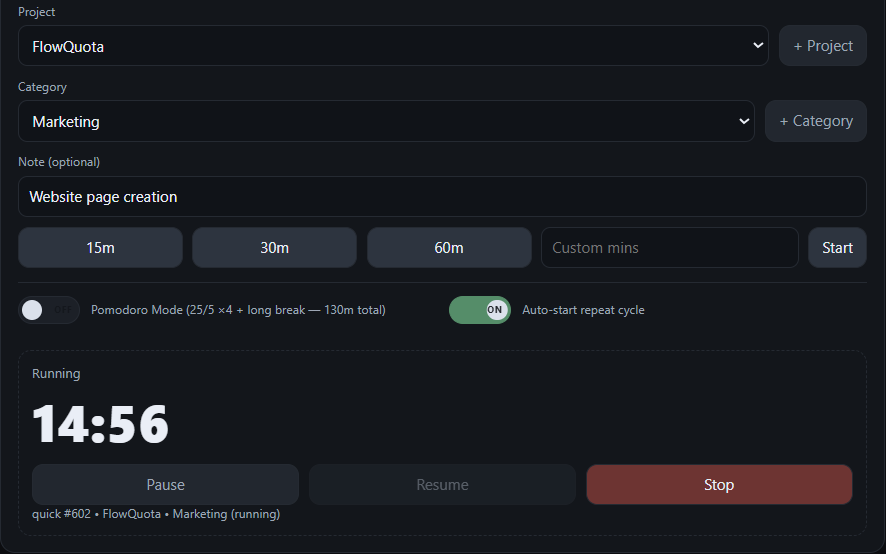Disable the Auto-start repeat cycle toggle
The height and width of the screenshot is (554, 886).
(x=480, y=310)
